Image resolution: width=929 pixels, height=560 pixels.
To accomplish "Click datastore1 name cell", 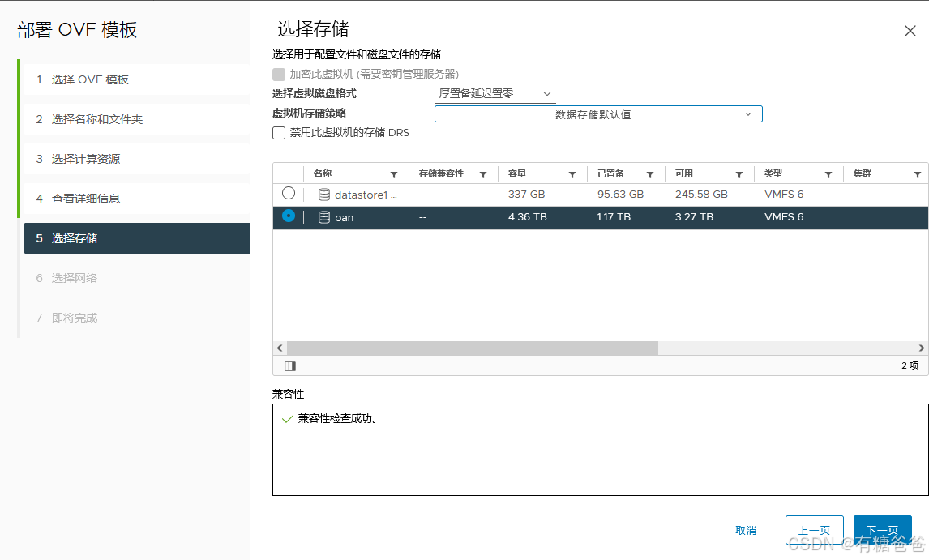I will (366, 195).
